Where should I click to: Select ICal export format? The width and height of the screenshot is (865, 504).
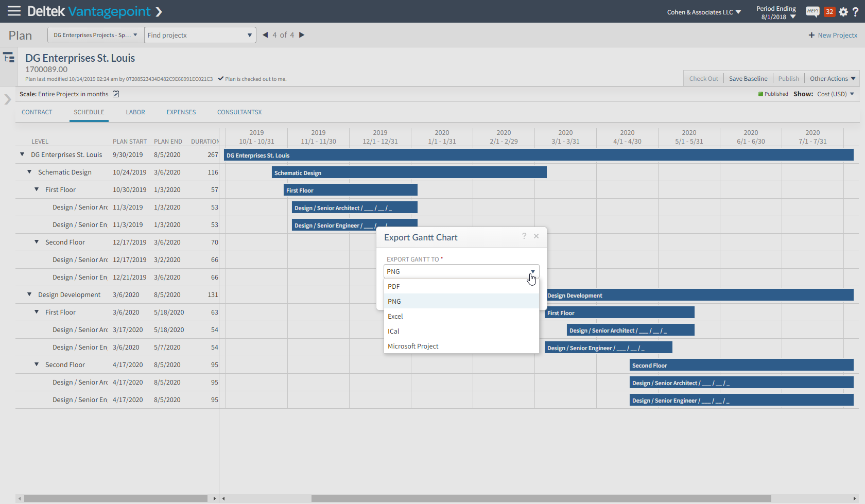coord(461,331)
